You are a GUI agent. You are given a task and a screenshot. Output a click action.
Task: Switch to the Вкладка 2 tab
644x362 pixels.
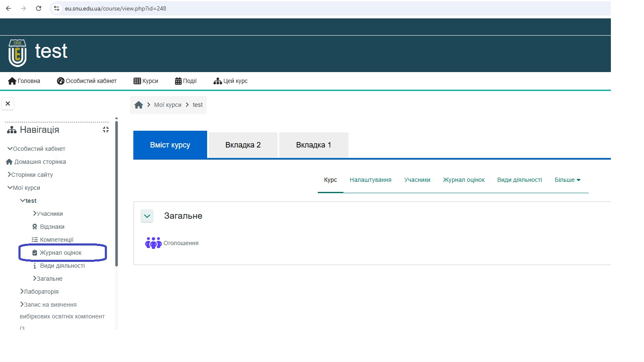tap(243, 145)
